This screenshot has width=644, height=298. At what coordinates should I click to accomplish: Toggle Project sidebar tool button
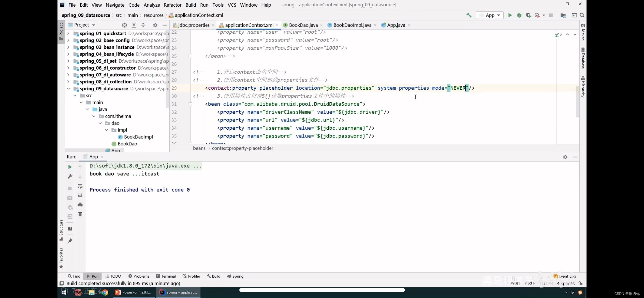[x=61, y=32]
